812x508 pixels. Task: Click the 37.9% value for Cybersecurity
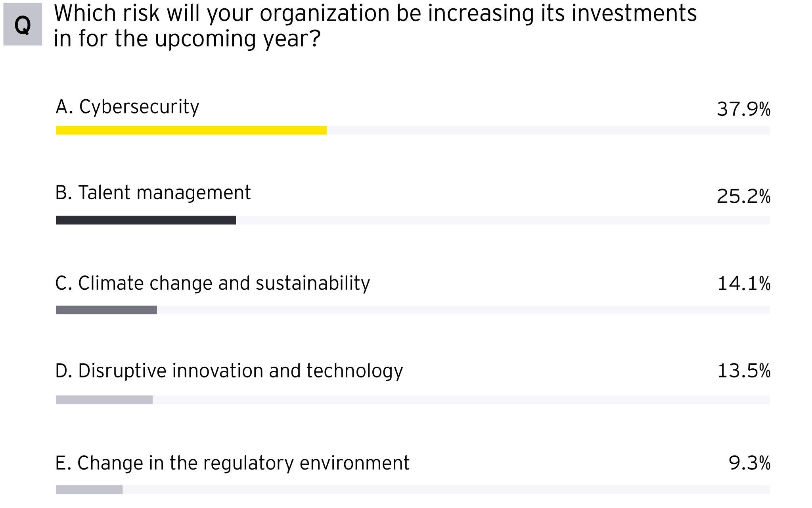[x=743, y=109]
